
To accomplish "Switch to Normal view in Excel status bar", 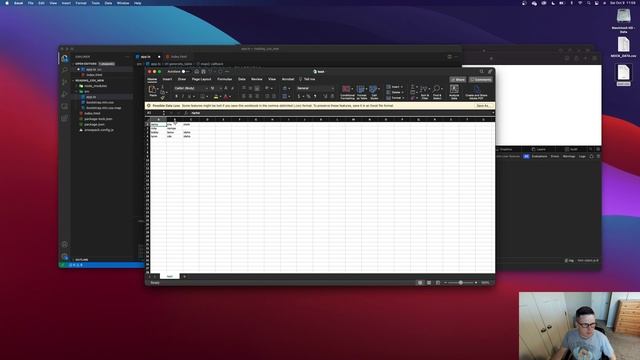I will point(420,282).
